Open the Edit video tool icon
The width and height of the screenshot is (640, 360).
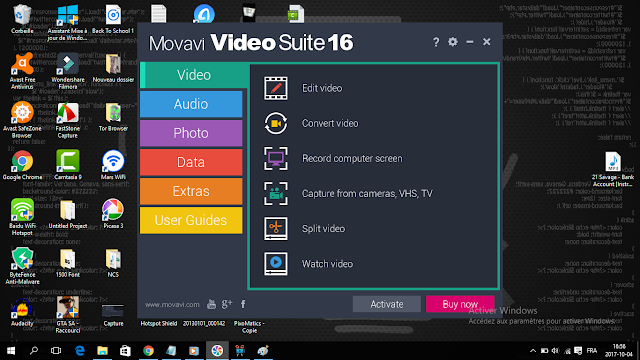276,88
